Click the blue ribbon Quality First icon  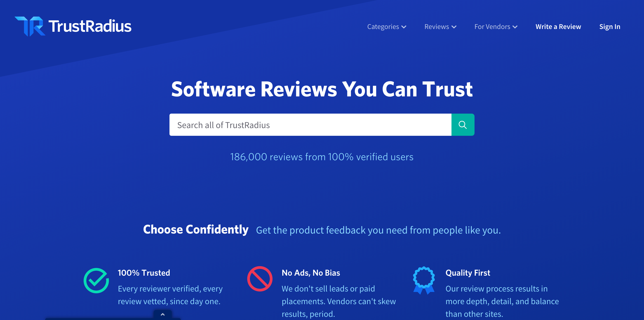pos(424,280)
